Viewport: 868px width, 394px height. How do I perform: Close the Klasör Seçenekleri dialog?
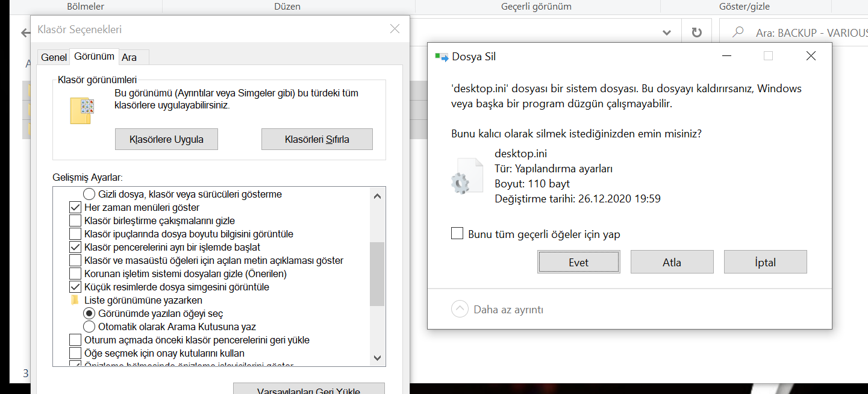coord(395,29)
